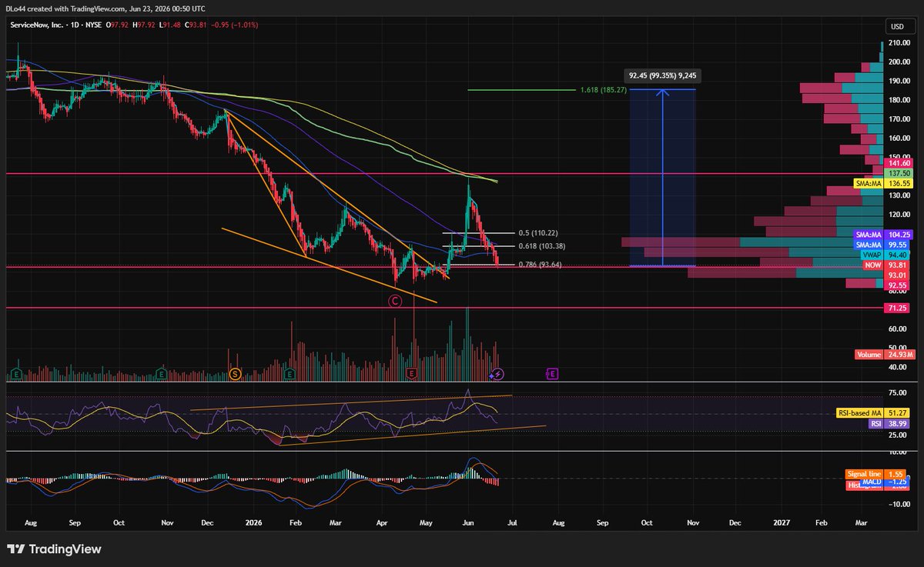This screenshot has width=924, height=567.
Task: Click the 2027 year label on time axis
Action: [782, 522]
